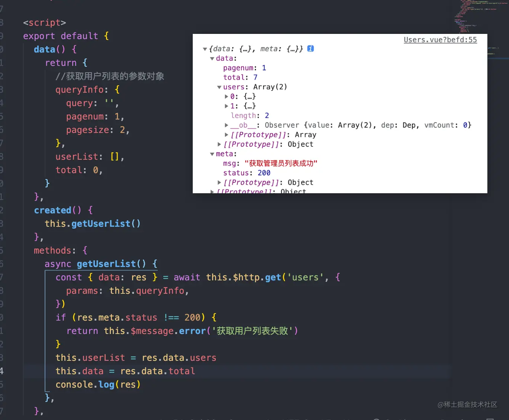509x420 pixels.
Task: Expand users array item 0
Action: tap(226, 96)
